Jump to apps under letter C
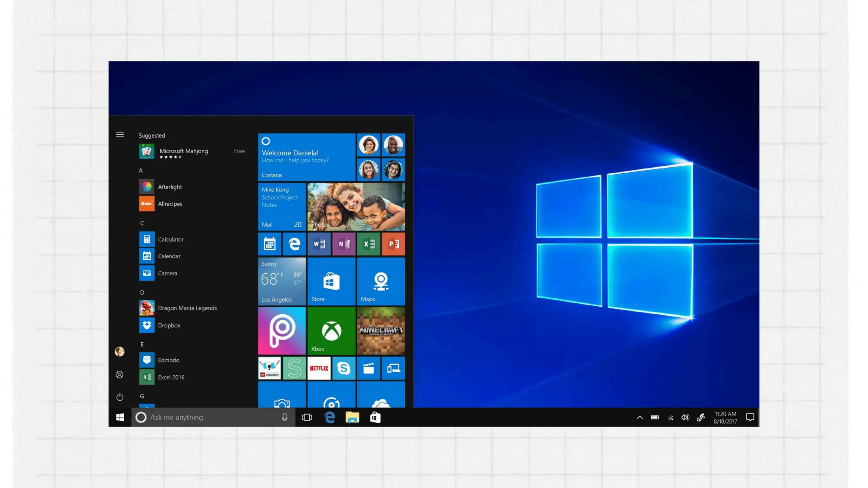868x488 pixels. pyautogui.click(x=142, y=223)
